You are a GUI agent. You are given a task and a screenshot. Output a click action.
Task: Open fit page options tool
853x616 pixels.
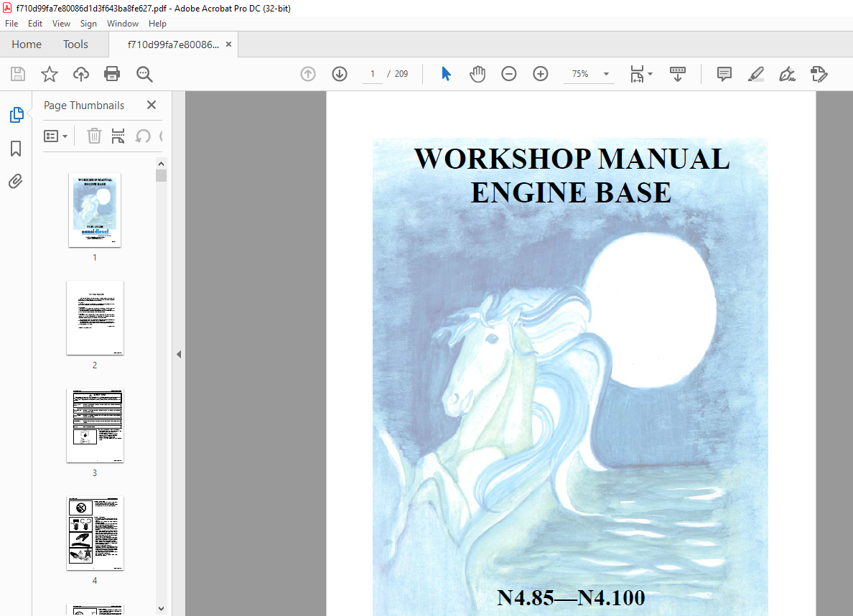coord(637,74)
